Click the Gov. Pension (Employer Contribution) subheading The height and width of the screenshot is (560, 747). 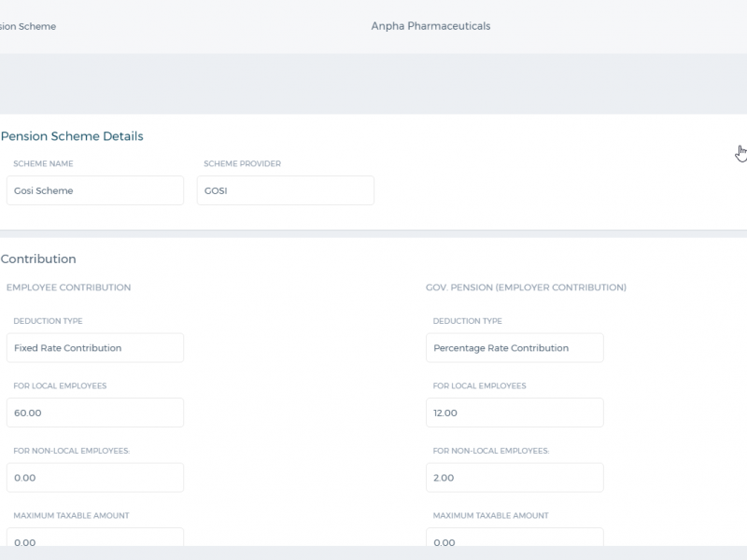(526, 287)
